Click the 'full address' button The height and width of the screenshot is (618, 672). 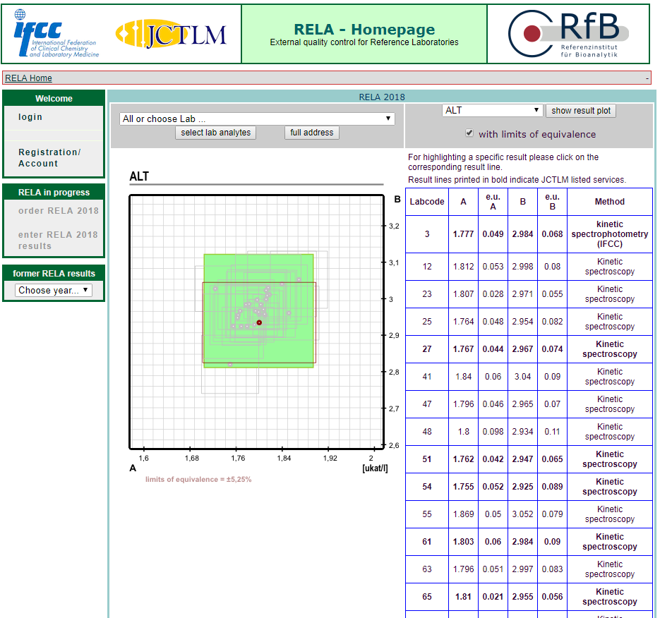pyautogui.click(x=311, y=133)
